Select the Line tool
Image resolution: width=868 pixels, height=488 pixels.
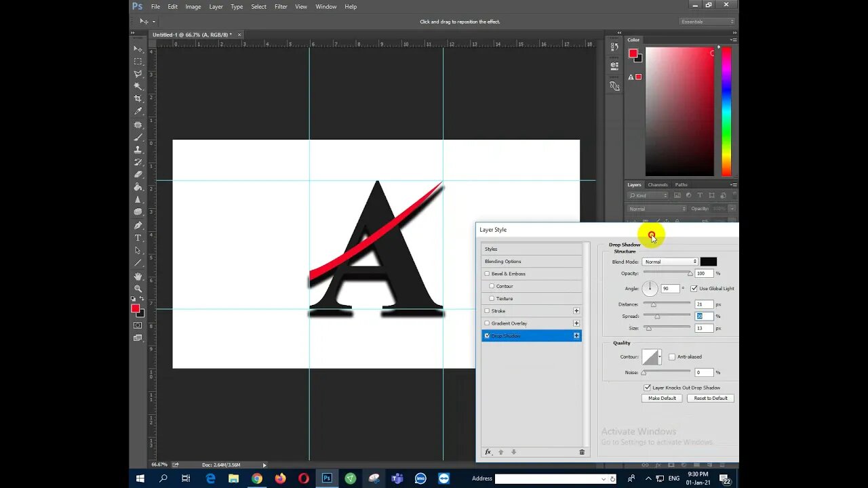(x=138, y=263)
